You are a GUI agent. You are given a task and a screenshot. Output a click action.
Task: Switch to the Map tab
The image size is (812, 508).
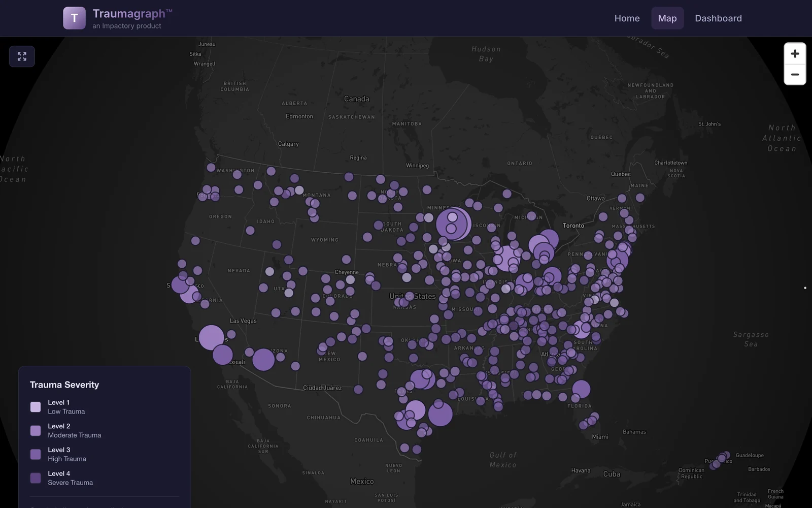(x=667, y=18)
